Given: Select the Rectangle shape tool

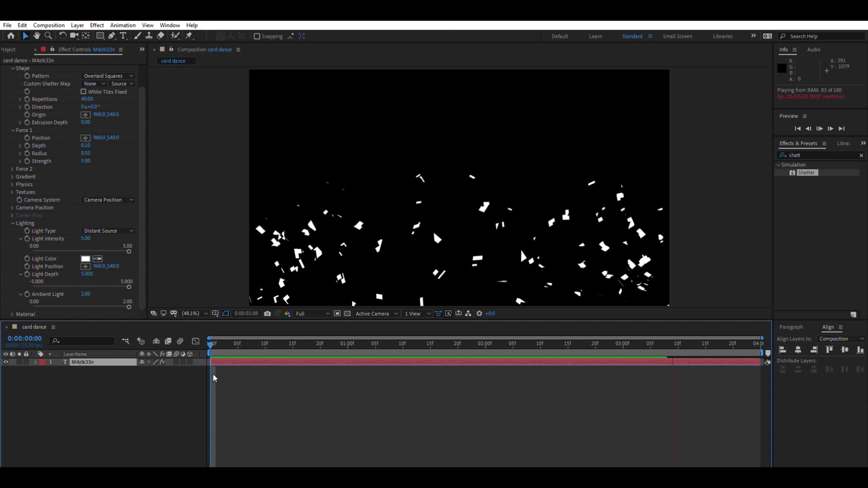Looking at the screenshot, I should tap(100, 36).
